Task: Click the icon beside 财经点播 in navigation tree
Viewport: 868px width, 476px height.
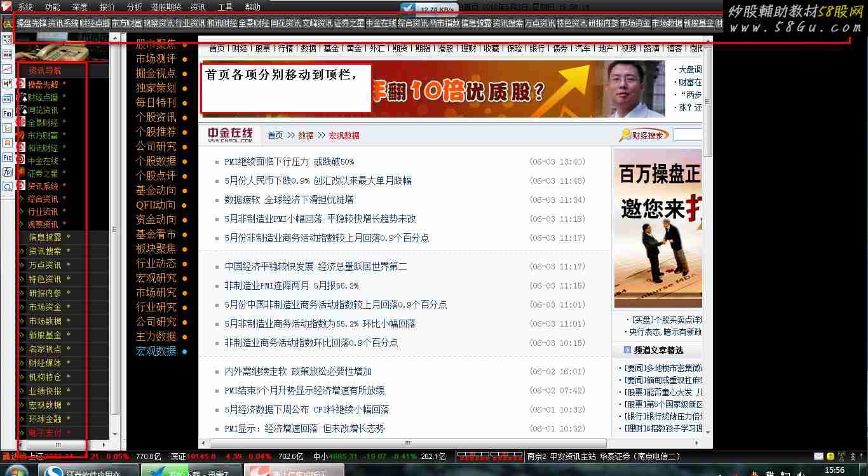Action: tap(21, 97)
